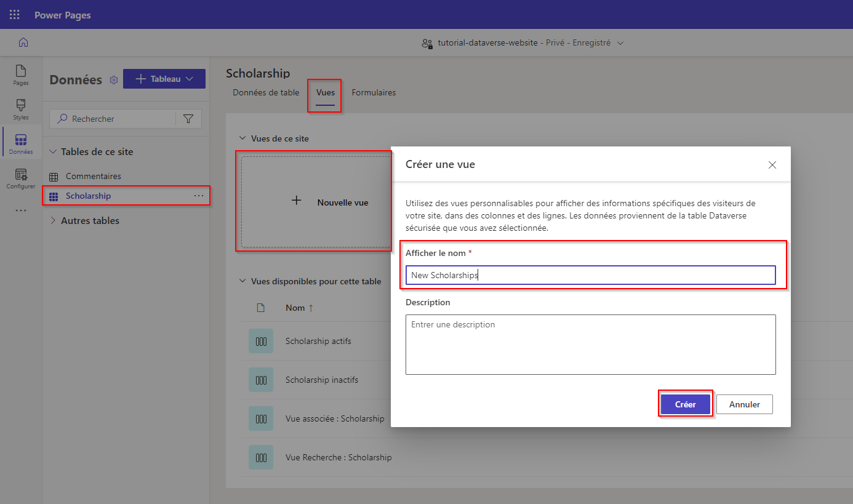This screenshot has width=853, height=504.
Task: Expand the Autres tables section
Action: (54, 220)
